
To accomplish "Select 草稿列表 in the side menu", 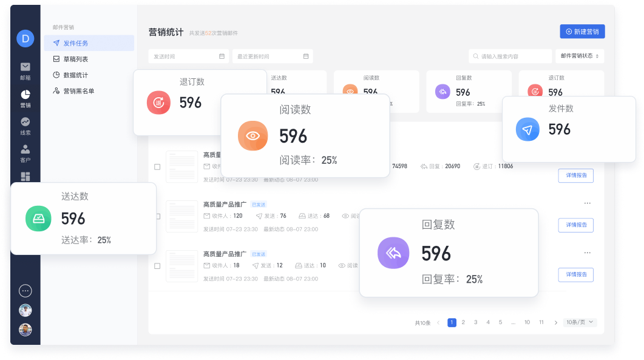I will tap(76, 59).
